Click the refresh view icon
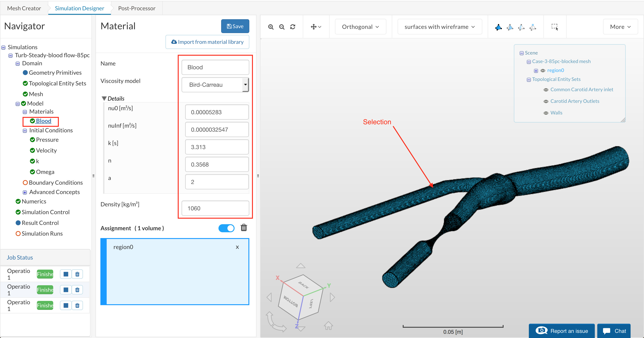This screenshot has height=338, width=644. tap(293, 27)
